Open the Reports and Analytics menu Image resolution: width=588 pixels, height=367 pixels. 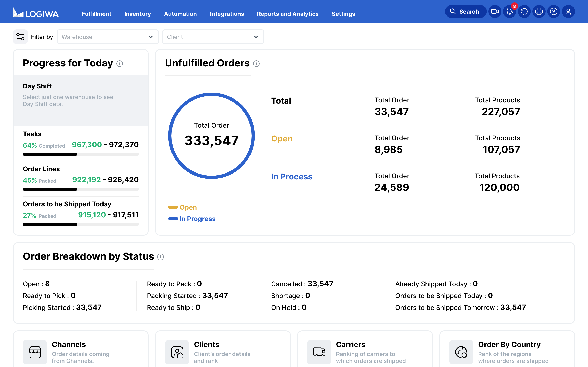[288, 14]
